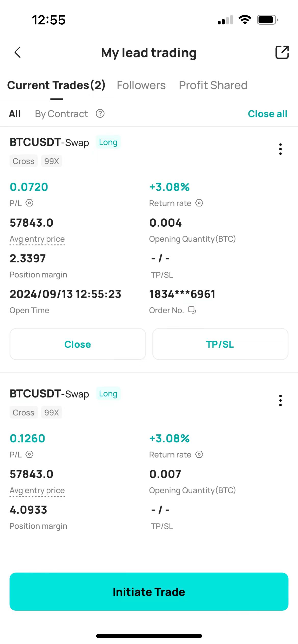The width and height of the screenshot is (298, 644).
Task: Close the first BTCUSDT position
Action: 78,344
